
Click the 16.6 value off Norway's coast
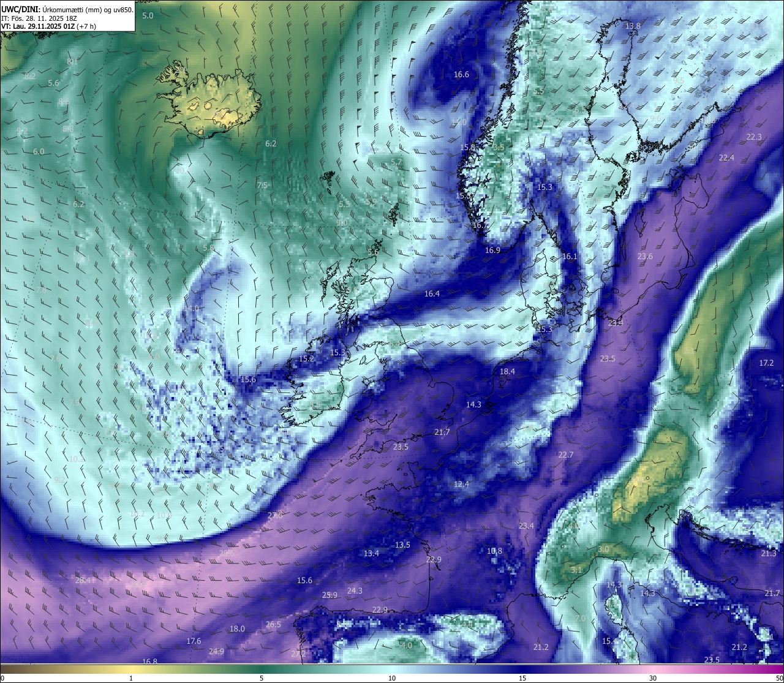[x=461, y=75]
